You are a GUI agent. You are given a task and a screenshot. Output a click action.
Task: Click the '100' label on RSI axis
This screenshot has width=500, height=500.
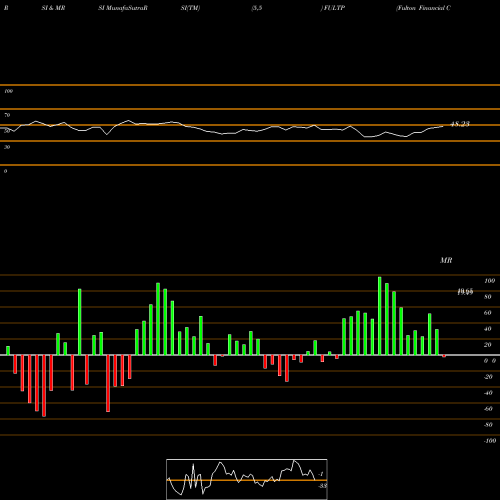click(8, 91)
